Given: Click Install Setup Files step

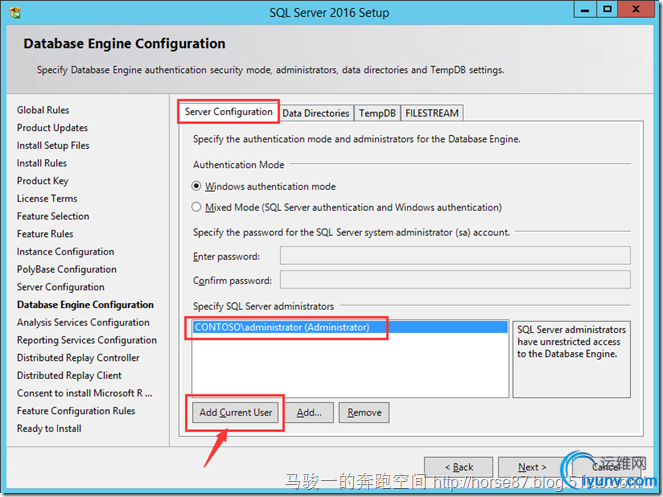Looking at the screenshot, I should coord(53,146).
